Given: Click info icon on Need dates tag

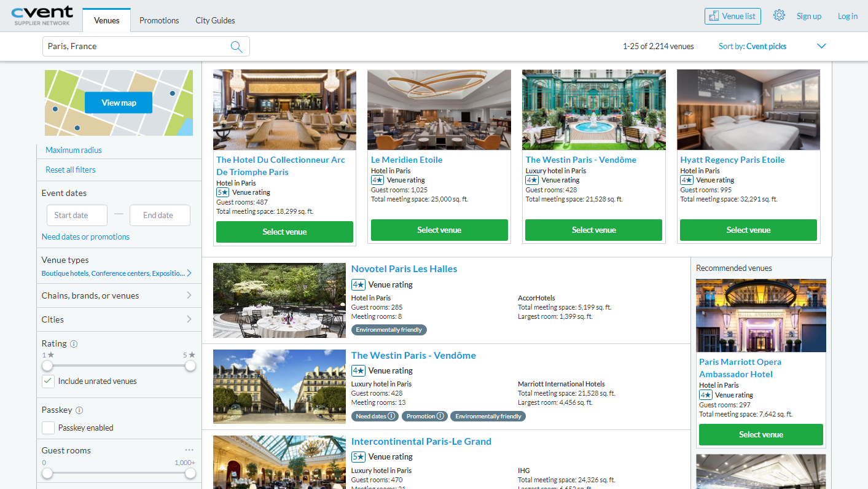Looking at the screenshot, I should pos(391,417).
